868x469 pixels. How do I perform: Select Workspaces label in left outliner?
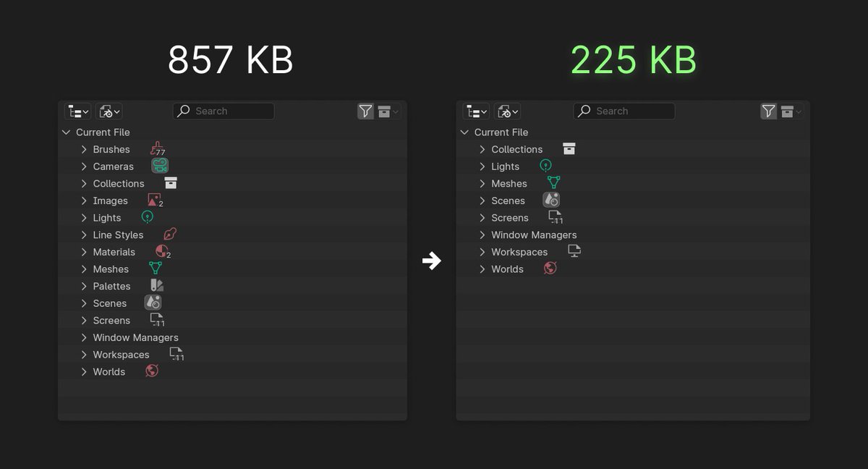coord(121,355)
